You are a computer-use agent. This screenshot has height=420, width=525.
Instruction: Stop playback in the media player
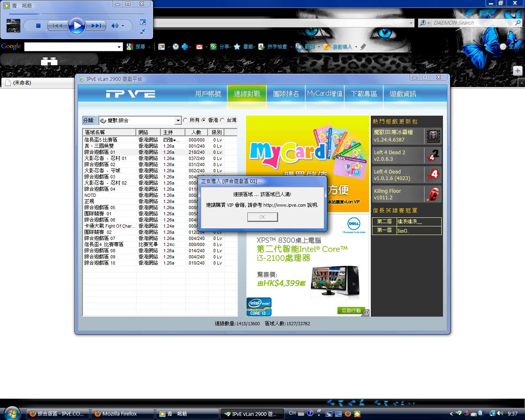[x=38, y=25]
